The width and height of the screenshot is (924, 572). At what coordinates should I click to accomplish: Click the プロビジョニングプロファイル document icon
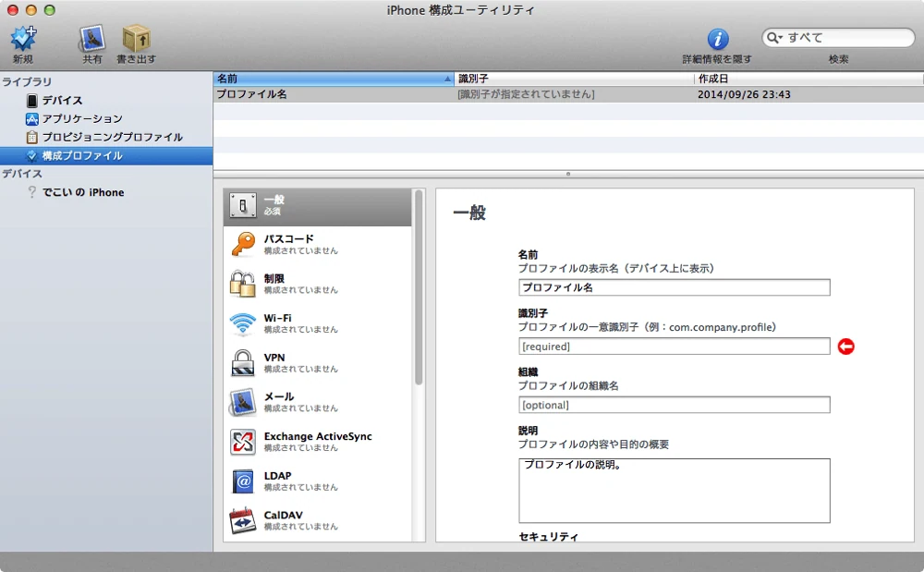[31, 138]
